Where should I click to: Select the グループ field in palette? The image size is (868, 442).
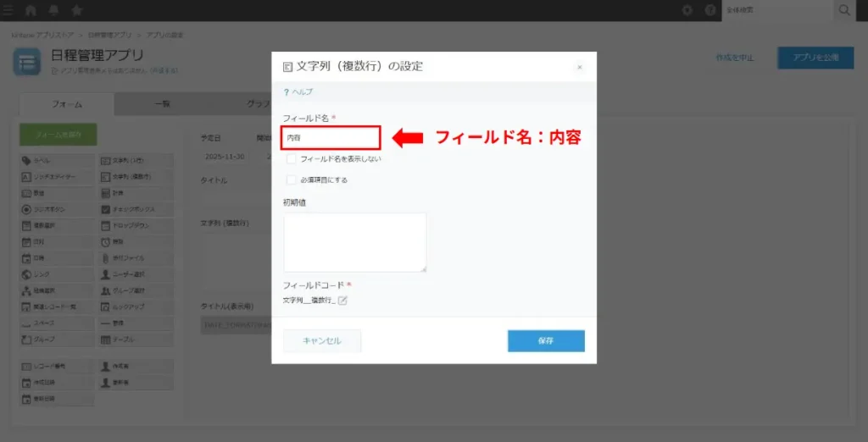click(57, 339)
